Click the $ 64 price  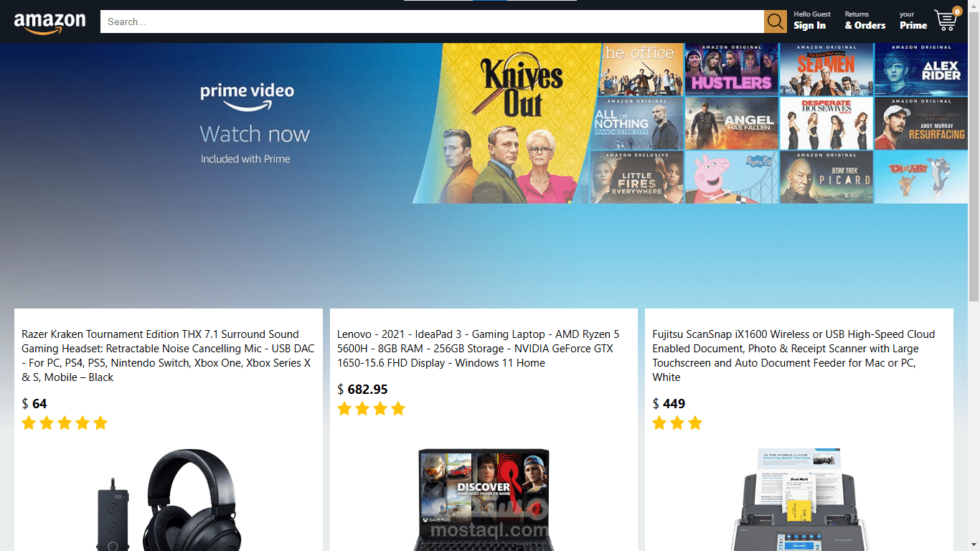(x=34, y=404)
